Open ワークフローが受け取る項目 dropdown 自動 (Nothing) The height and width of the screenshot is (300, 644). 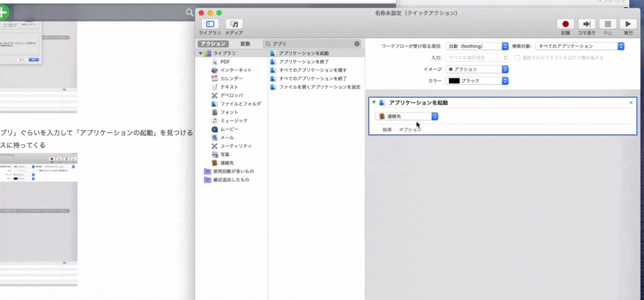point(477,46)
